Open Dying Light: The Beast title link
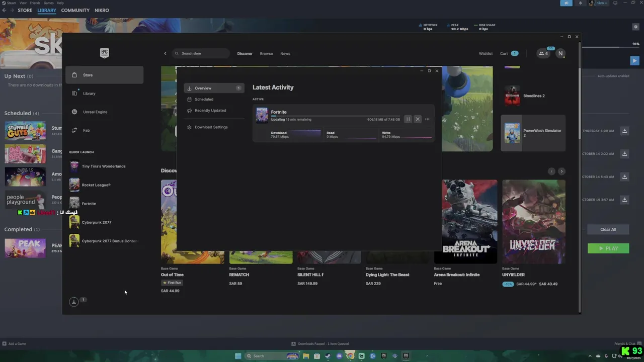Viewport: 644px width, 362px height. (x=387, y=275)
